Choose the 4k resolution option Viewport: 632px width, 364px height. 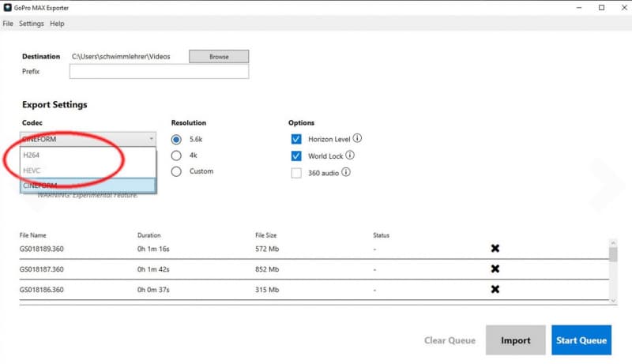point(176,156)
